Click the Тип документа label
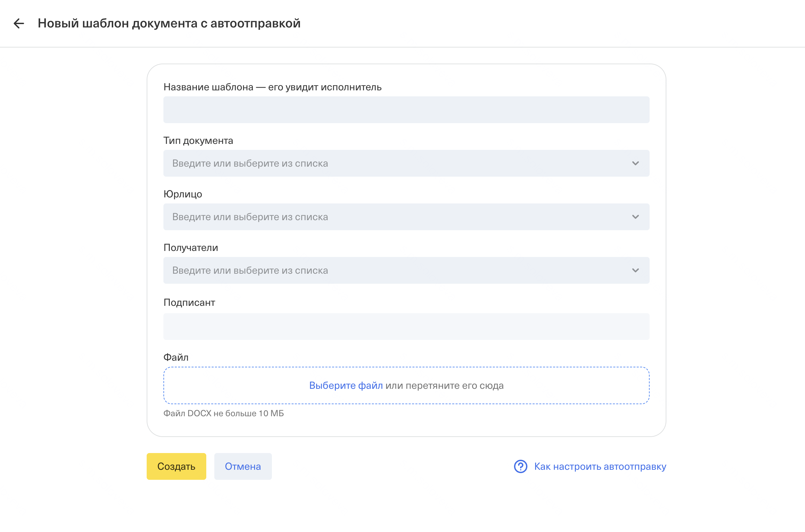 click(198, 141)
